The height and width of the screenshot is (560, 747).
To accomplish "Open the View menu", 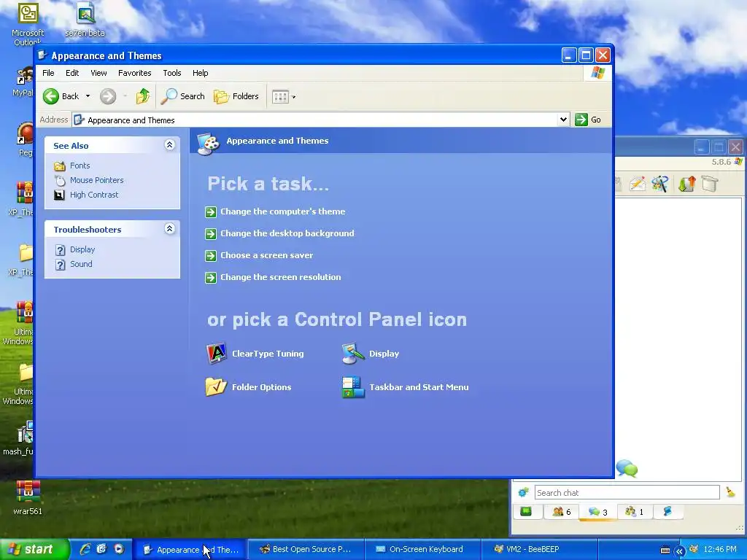I will click(98, 73).
